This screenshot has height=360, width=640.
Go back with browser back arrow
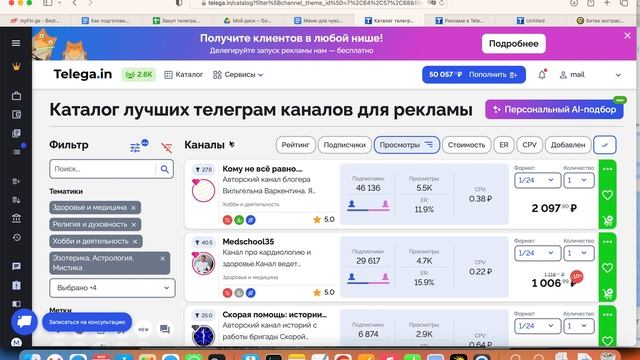[75, 3]
